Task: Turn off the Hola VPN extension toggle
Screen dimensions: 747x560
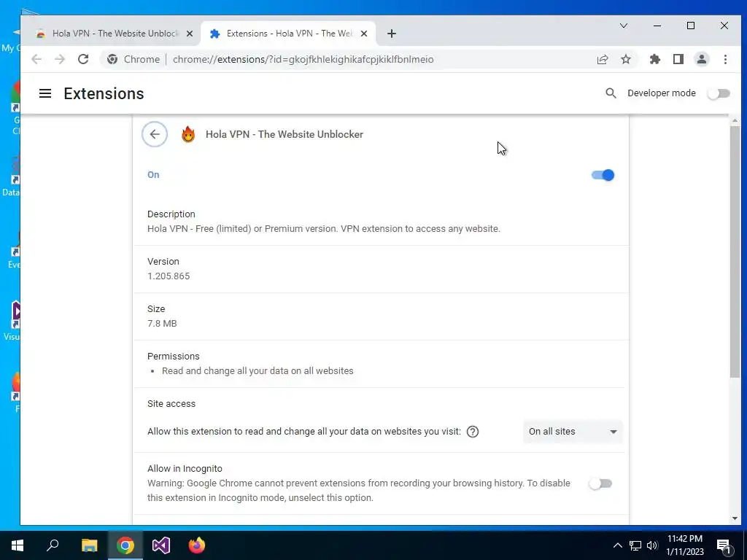Action: 603,175
